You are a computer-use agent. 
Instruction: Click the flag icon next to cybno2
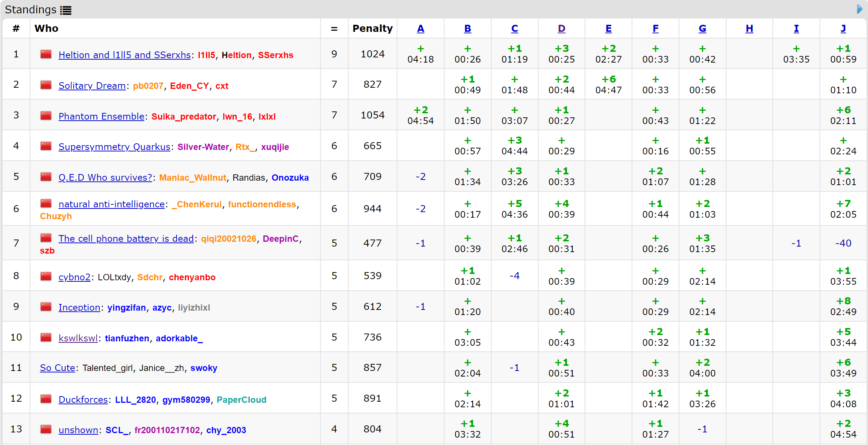pyautogui.click(x=46, y=277)
